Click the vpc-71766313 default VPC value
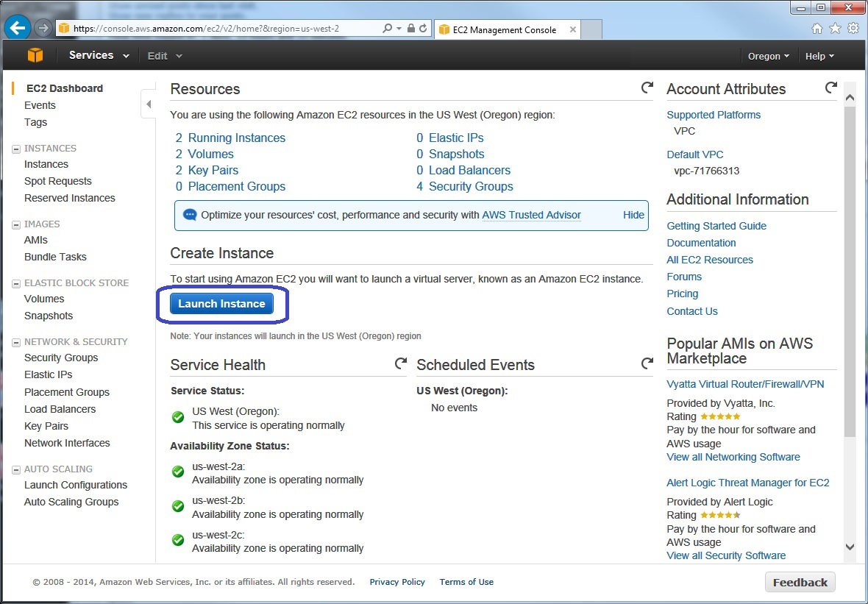The height and width of the screenshot is (604, 868). click(x=706, y=171)
